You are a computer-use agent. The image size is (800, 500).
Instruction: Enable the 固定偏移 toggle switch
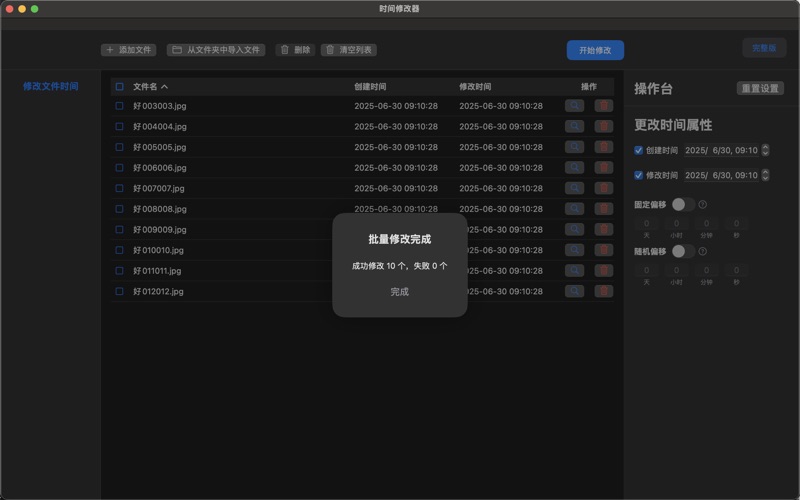[x=682, y=204]
